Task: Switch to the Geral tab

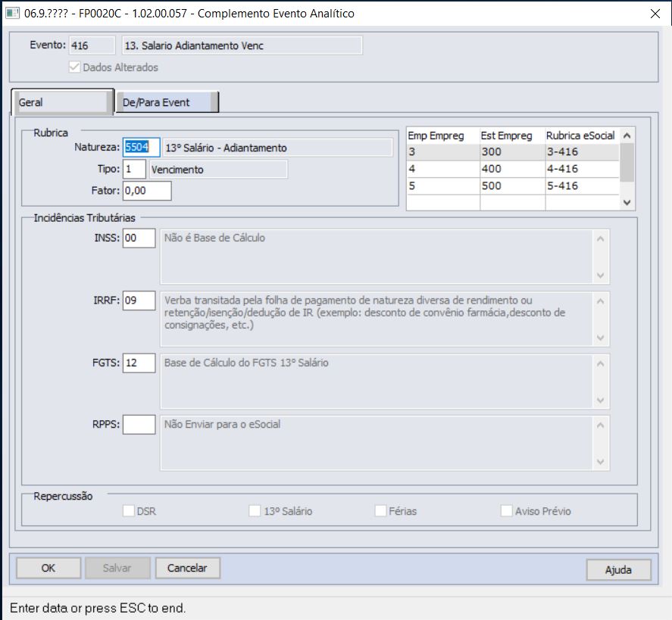Action: coord(62,102)
